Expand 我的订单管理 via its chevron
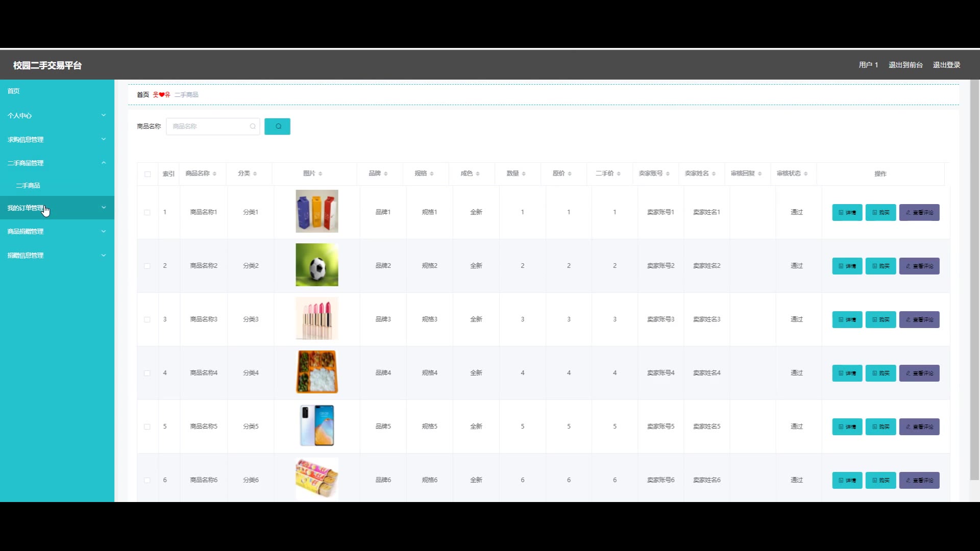The image size is (980, 551). pos(104,208)
